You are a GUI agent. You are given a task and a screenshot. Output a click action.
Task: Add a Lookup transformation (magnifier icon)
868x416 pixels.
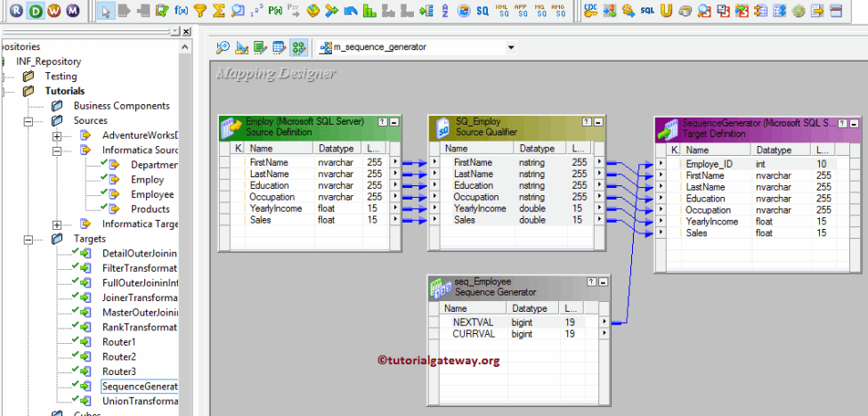click(x=238, y=10)
